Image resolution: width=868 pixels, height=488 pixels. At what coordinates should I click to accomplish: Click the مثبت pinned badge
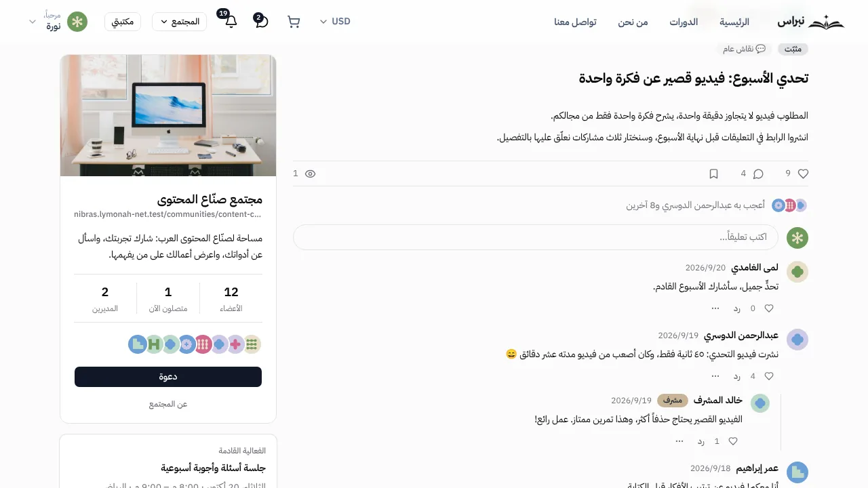click(x=793, y=49)
